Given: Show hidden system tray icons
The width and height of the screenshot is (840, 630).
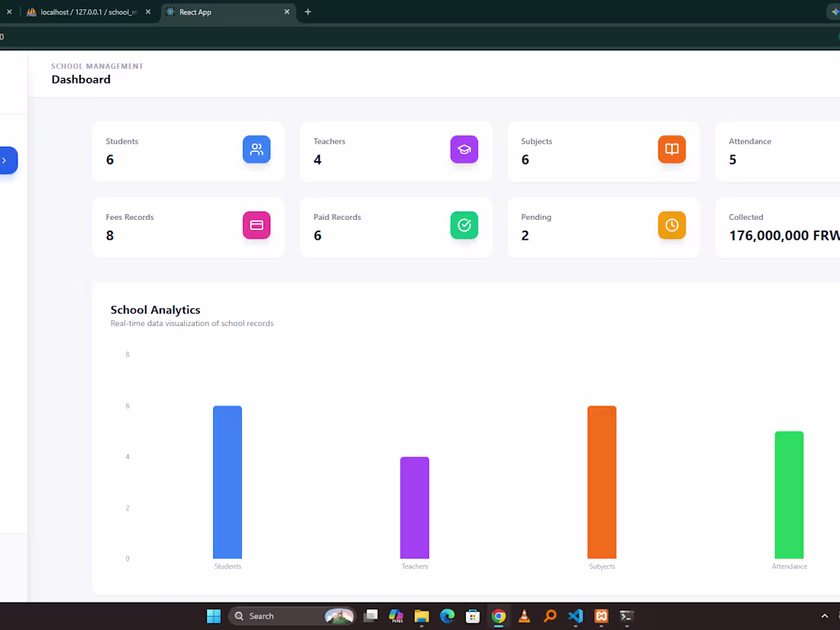Looking at the screenshot, I should pyautogui.click(x=825, y=616).
